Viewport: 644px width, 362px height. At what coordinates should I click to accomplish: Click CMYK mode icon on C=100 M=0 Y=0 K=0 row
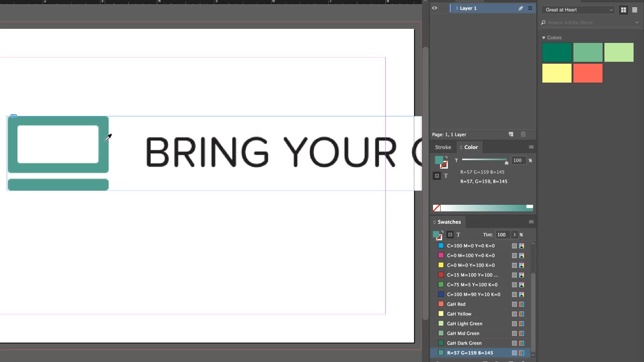[x=522, y=246]
